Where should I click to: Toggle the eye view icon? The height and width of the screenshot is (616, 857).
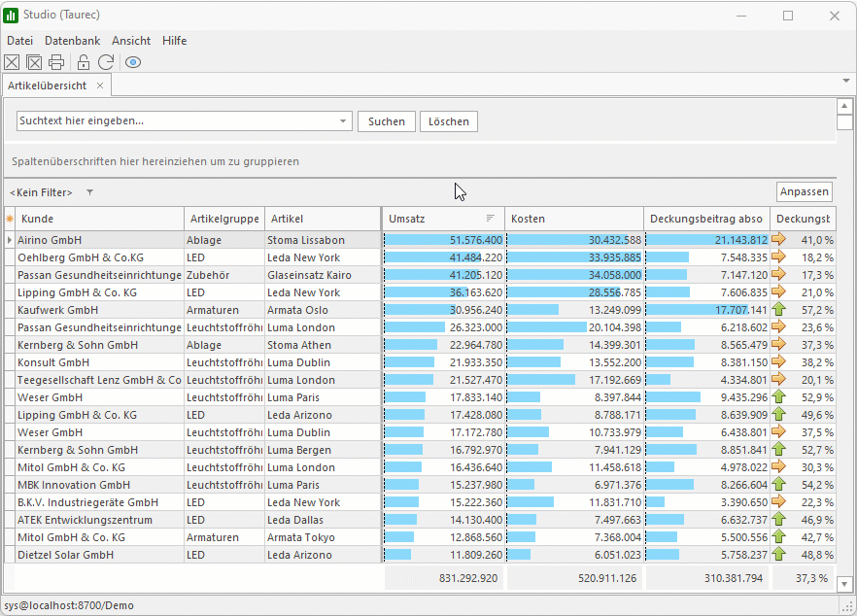[x=133, y=62]
